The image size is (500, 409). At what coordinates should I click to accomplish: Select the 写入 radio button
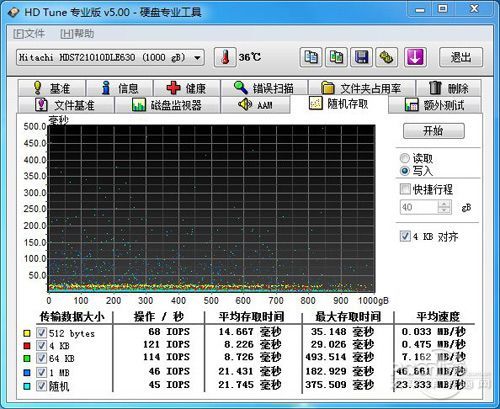coord(405,171)
